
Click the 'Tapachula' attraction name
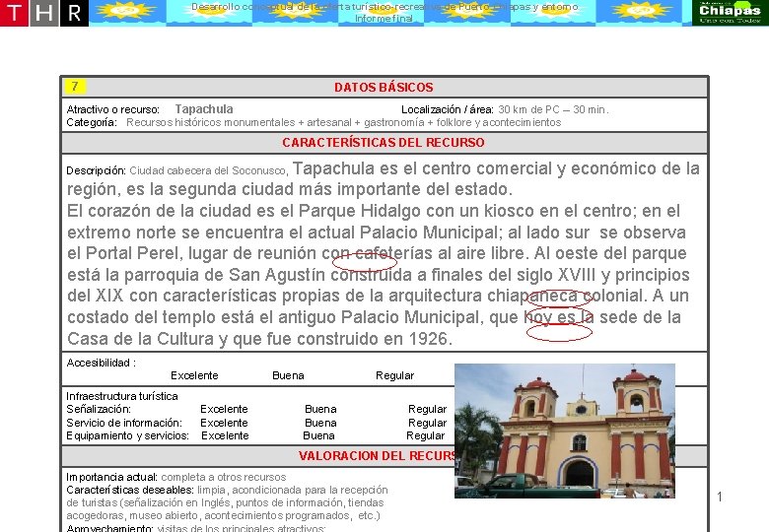(x=204, y=109)
